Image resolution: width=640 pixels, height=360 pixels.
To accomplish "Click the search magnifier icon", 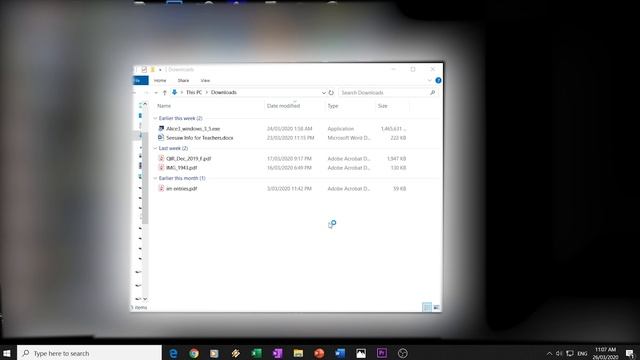I will 433,93.
